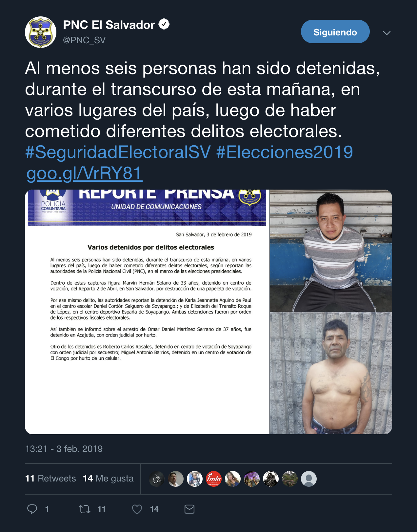This screenshot has width=417, height=532.
Task: View the 11 Retweets list
Action: [50, 479]
